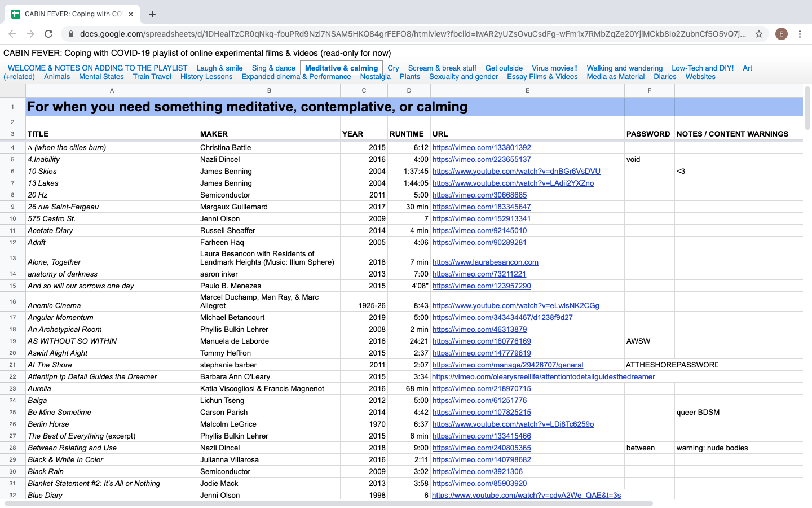Click the note 'queer BDSM'
The width and height of the screenshot is (812, 508).
pos(698,413)
